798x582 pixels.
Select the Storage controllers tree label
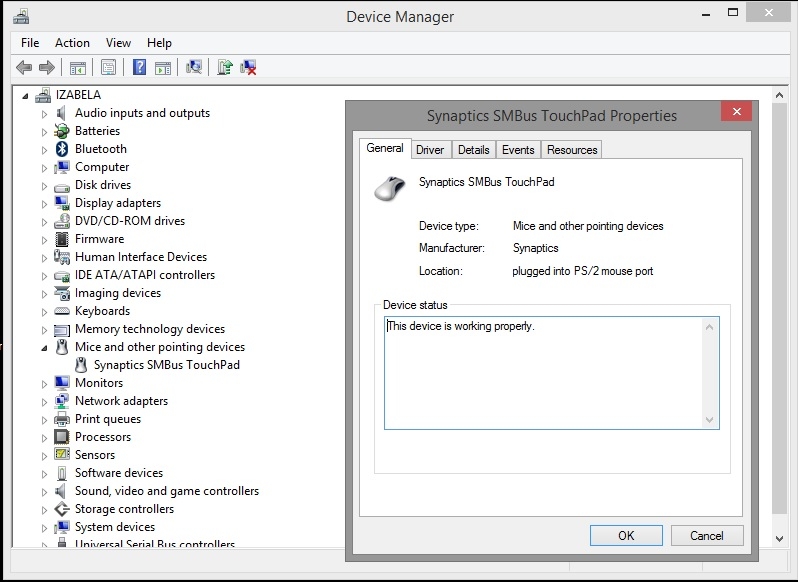coord(125,509)
